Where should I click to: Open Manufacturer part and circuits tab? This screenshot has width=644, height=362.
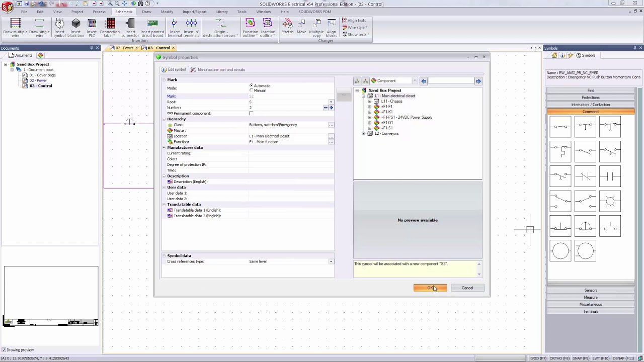[x=218, y=70]
